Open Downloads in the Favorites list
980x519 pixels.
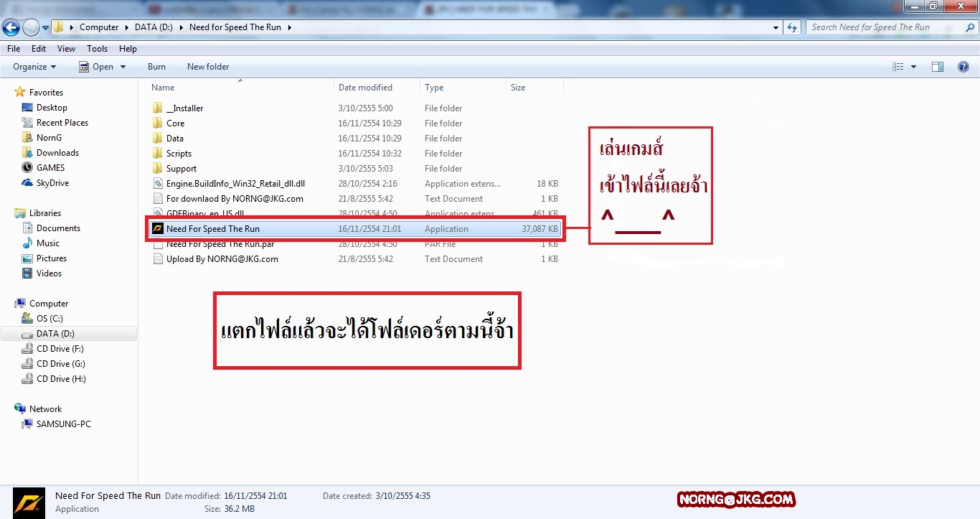[57, 153]
